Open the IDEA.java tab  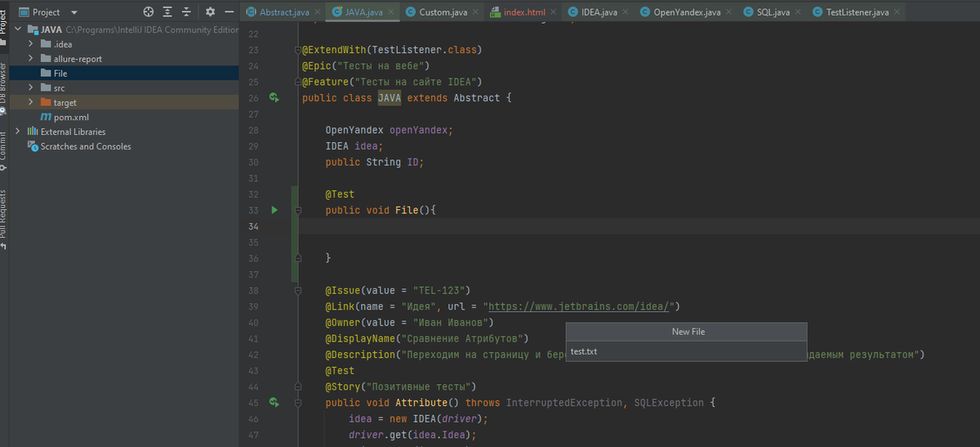click(599, 12)
